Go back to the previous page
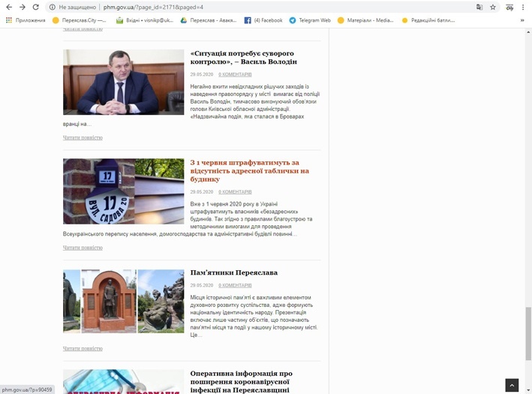Viewport: 532px width, 394px height. click(9, 7)
